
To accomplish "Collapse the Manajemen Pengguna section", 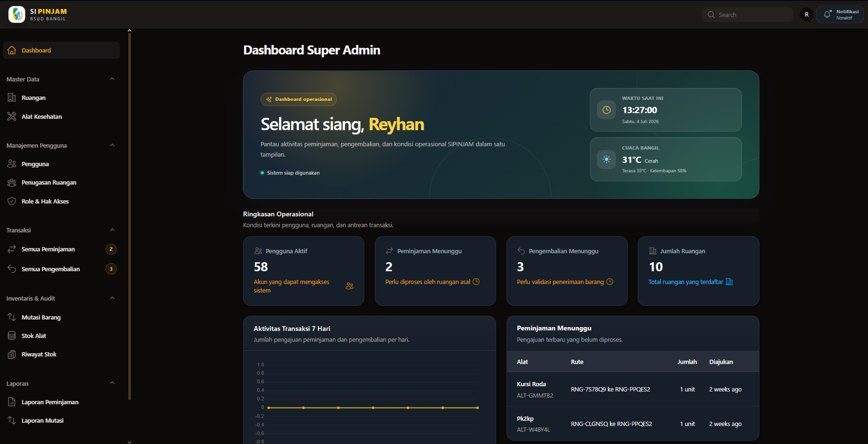I will (x=112, y=145).
